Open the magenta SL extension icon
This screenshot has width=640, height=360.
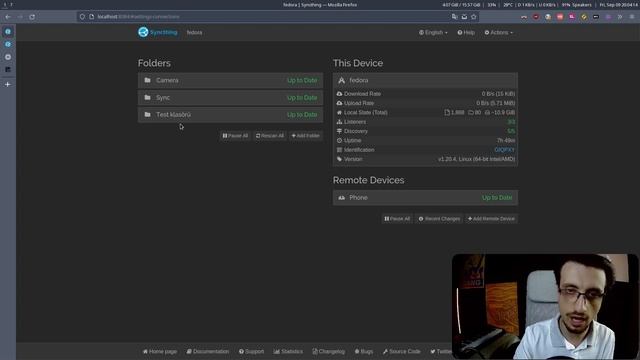point(572,17)
